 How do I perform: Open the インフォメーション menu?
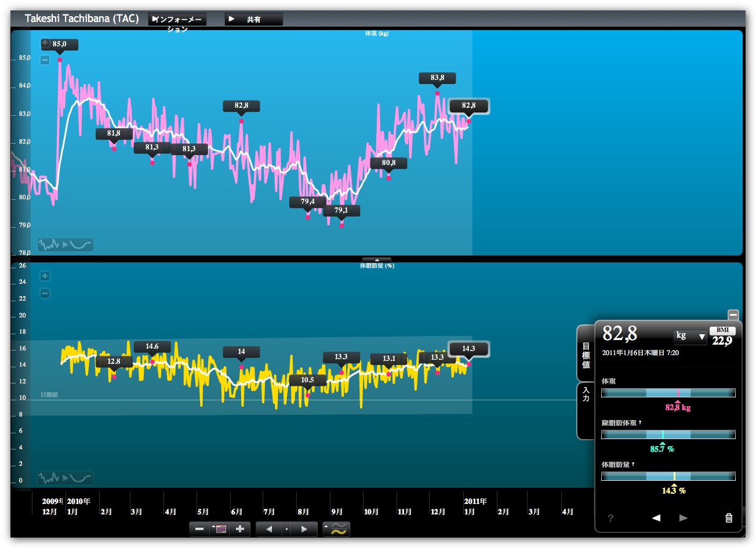[x=177, y=20]
